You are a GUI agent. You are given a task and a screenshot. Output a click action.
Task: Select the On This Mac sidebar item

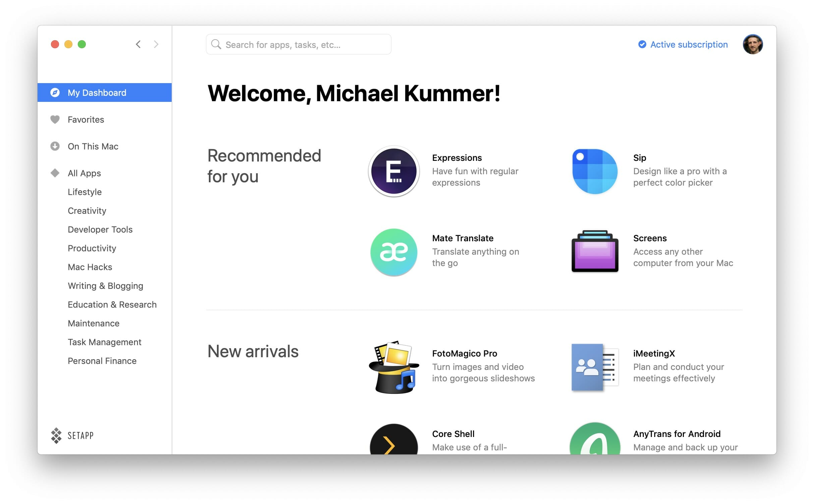pos(93,146)
